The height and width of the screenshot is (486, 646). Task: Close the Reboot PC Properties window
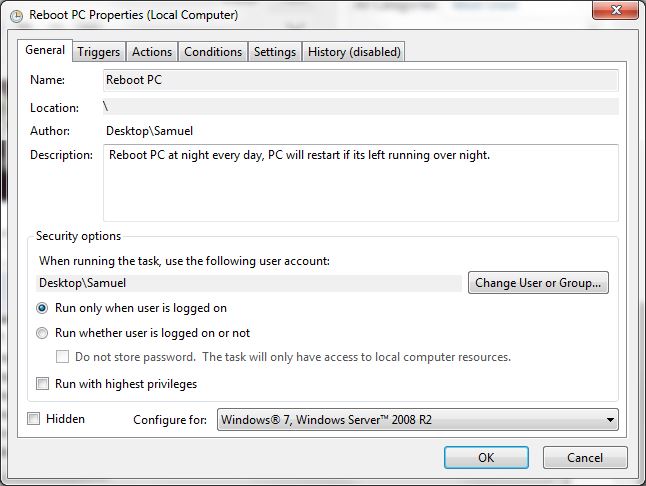point(615,10)
